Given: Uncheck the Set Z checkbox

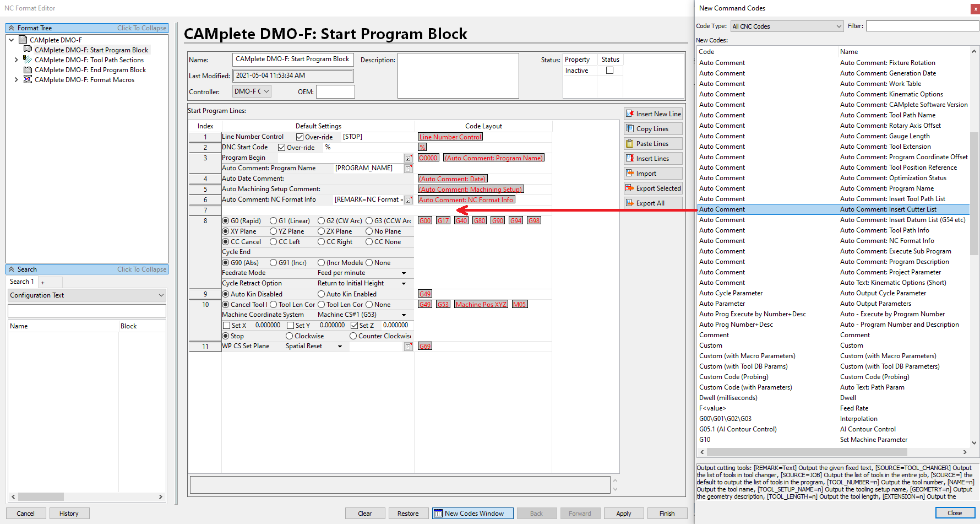Looking at the screenshot, I should click(355, 326).
